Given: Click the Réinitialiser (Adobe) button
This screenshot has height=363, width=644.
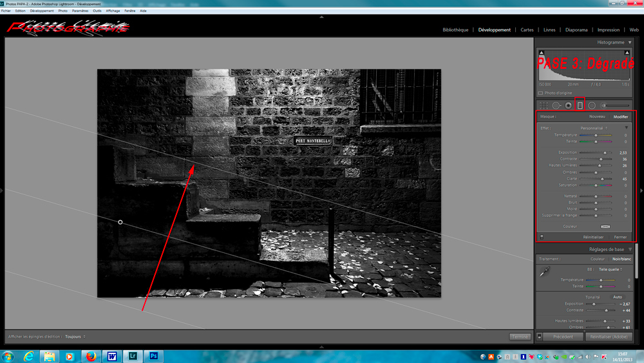Looking at the screenshot, I should coord(609,337).
